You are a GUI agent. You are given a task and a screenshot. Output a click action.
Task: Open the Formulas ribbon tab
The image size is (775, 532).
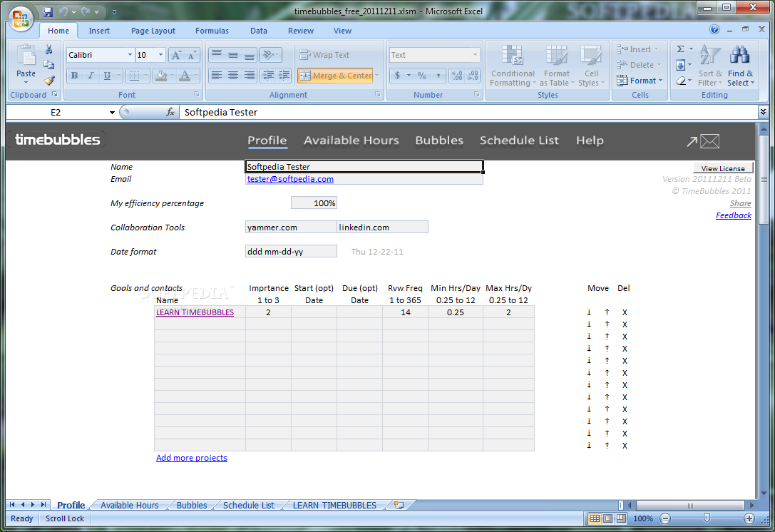click(x=212, y=31)
